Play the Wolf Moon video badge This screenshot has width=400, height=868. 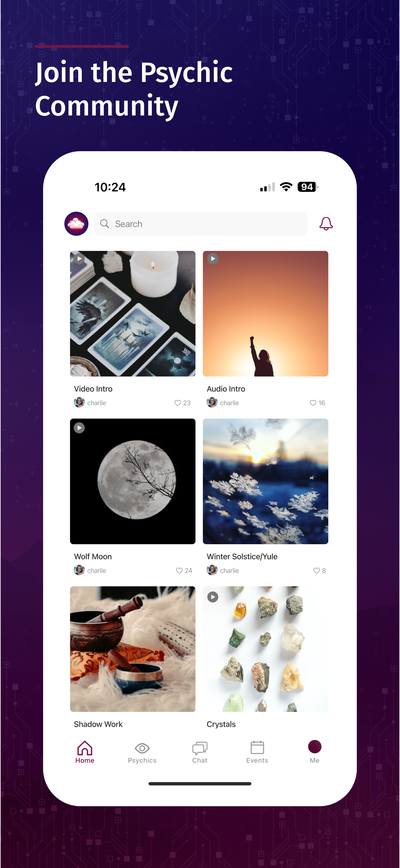coord(79,428)
